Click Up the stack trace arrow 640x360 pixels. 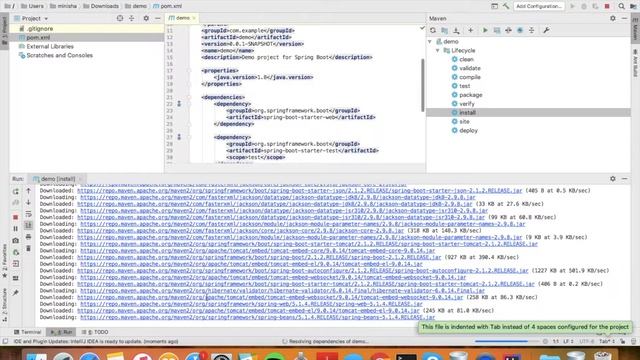[x=28, y=191]
